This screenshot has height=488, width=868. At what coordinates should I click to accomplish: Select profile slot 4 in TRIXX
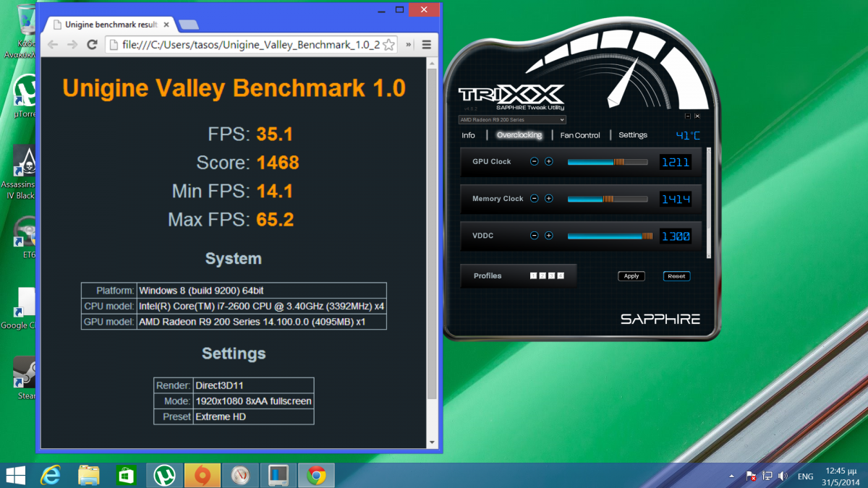click(x=561, y=275)
